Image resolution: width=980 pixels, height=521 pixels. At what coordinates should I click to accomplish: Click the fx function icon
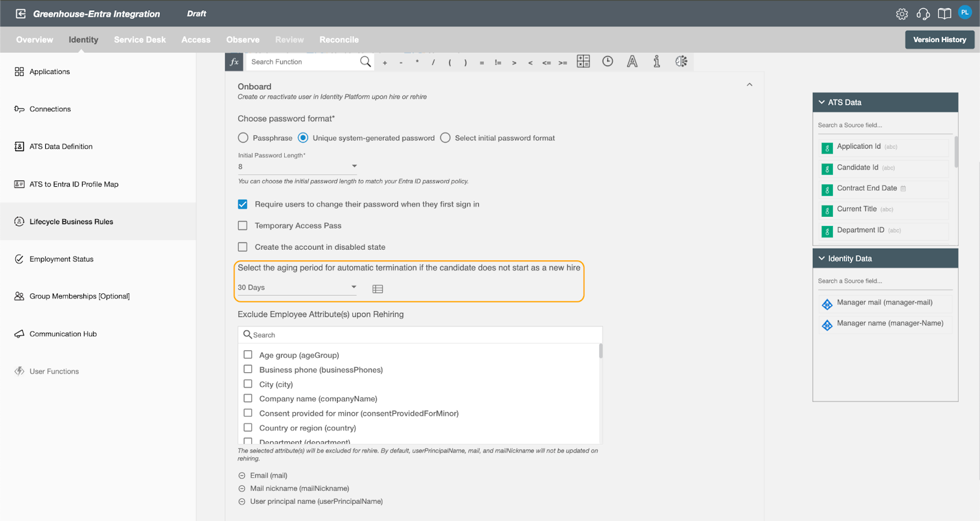tap(235, 62)
